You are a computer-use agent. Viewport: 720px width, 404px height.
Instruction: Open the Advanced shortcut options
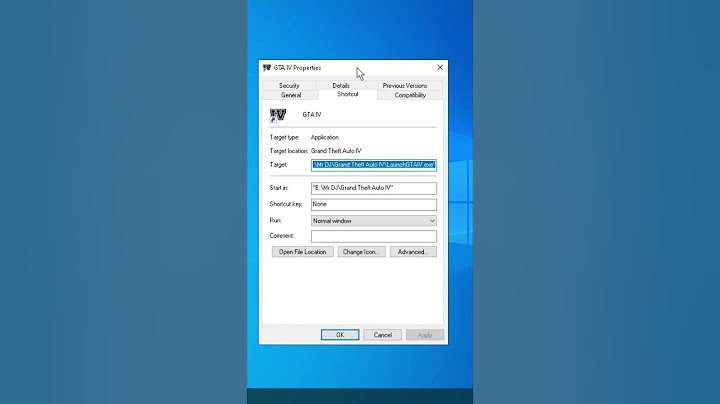point(413,252)
